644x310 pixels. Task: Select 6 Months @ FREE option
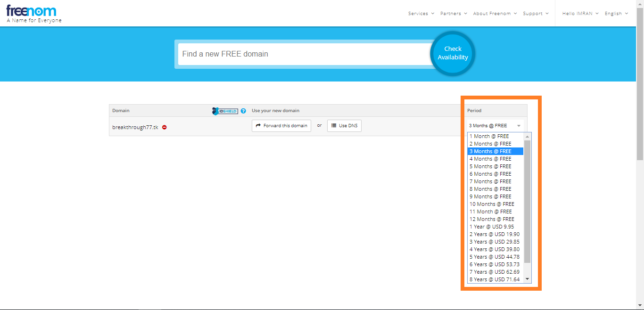coord(495,174)
